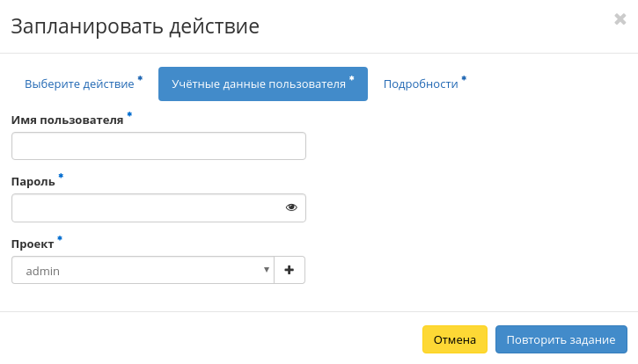Close the Запланировать действие dialog
Image resolution: width=638 pixels, height=364 pixels.
click(620, 19)
